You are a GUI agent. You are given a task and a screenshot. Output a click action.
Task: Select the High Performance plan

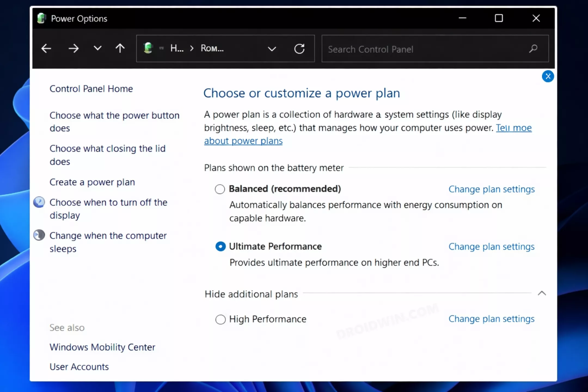[220, 319]
